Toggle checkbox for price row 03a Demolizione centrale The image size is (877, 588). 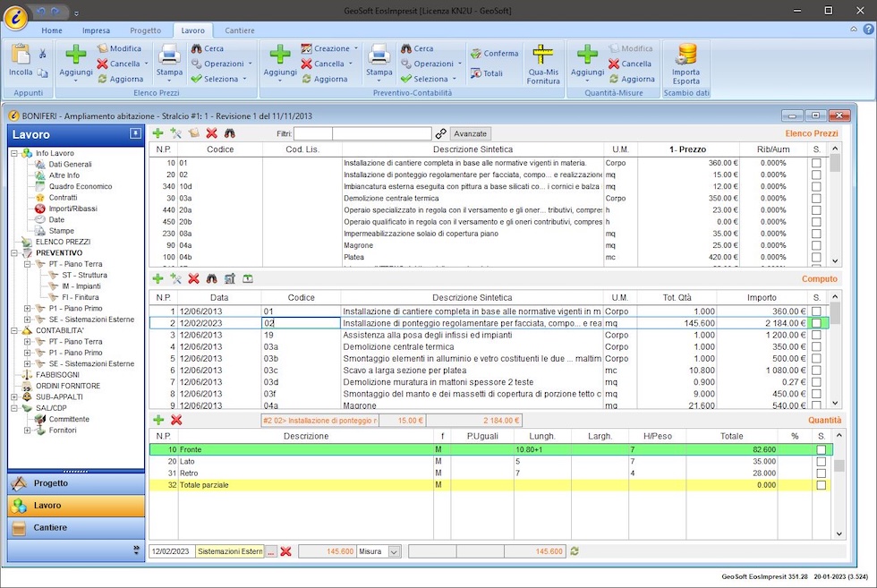816,198
